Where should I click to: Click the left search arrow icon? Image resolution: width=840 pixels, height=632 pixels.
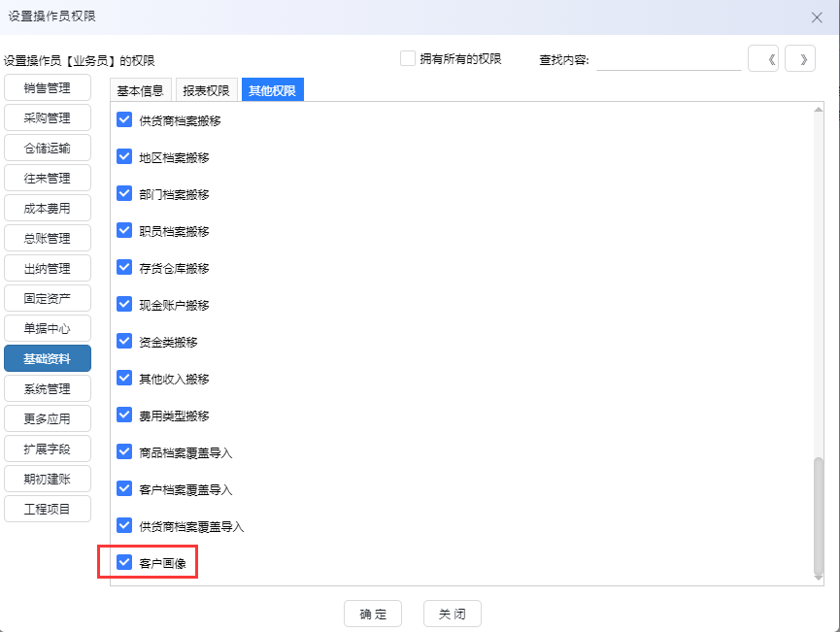tap(763, 58)
